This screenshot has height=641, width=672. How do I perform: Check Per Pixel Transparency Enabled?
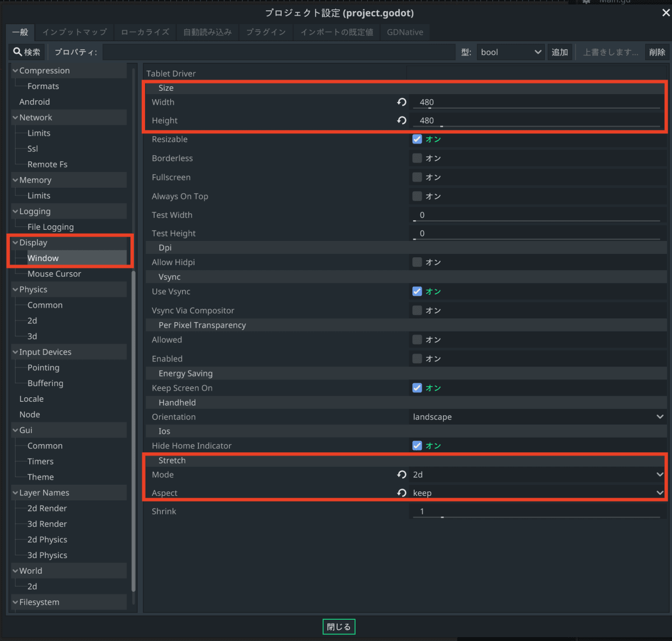point(417,359)
